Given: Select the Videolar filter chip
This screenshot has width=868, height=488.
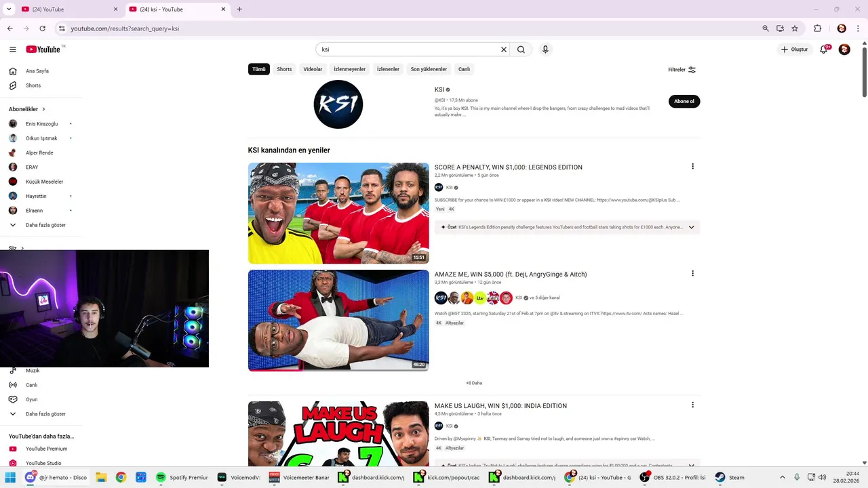Looking at the screenshot, I should tap(313, 69).
